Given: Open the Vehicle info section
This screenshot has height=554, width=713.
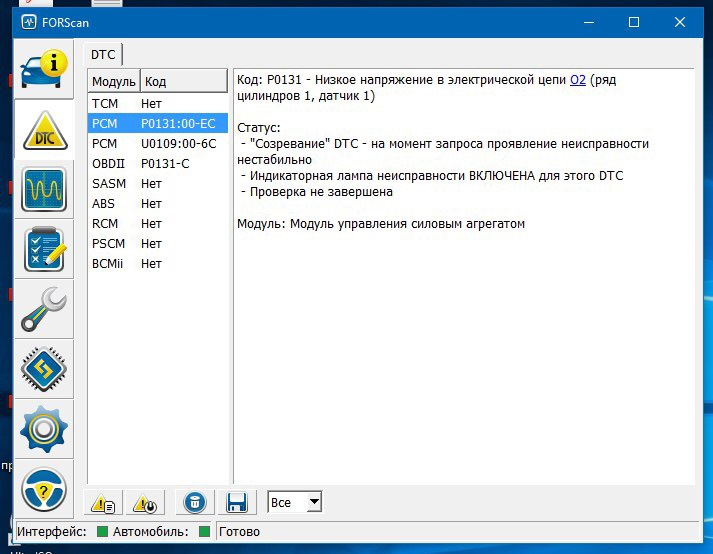Looking at the screenshot, I should (x=44, y=70).
